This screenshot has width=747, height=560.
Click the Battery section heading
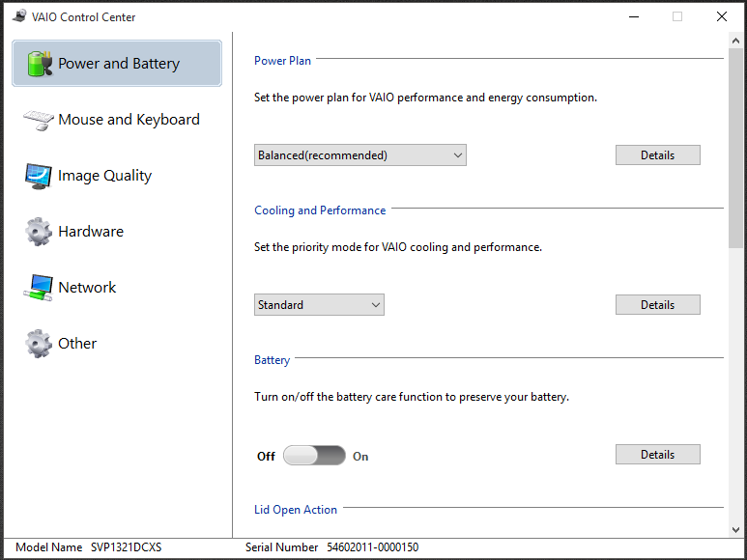point(272,360)
